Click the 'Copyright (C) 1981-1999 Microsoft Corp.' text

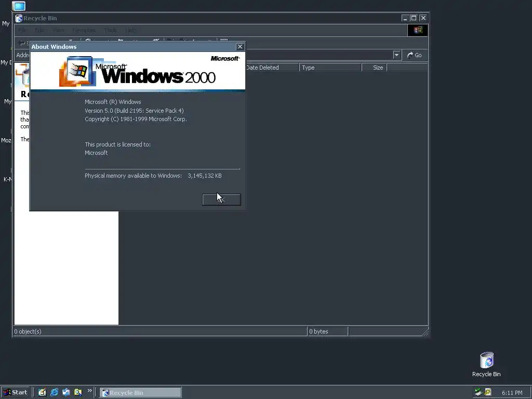coord(136,119)
